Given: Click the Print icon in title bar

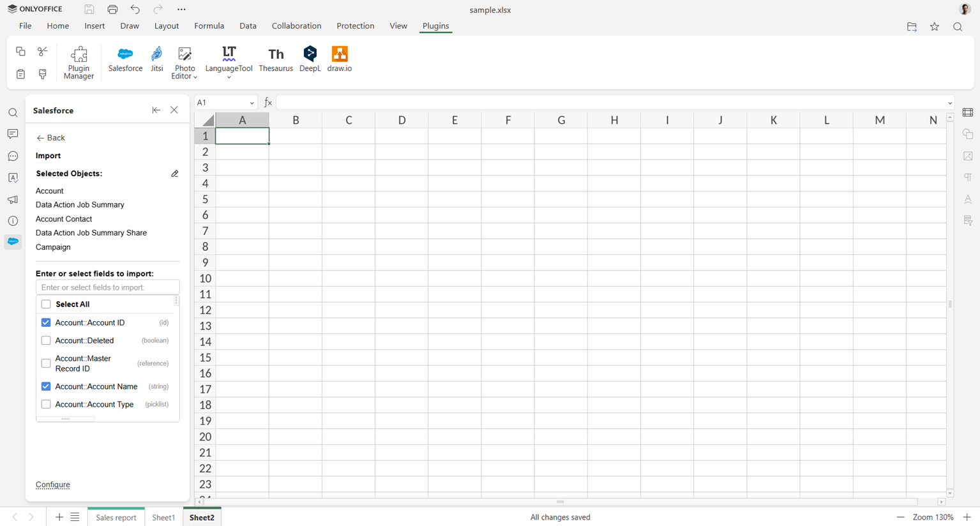Looking at the screenshot, I should click(112, 10).
